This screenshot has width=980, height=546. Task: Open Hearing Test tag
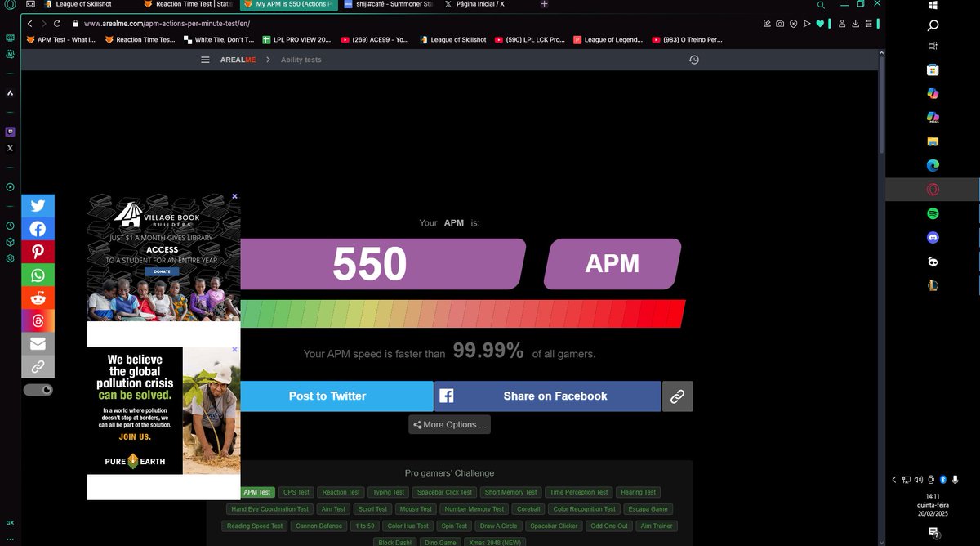click(x=638, y=492)
